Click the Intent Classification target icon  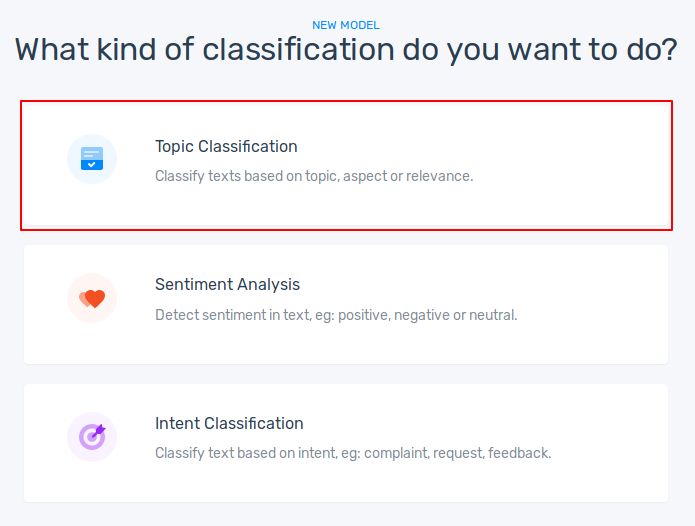tap(92, 437)
